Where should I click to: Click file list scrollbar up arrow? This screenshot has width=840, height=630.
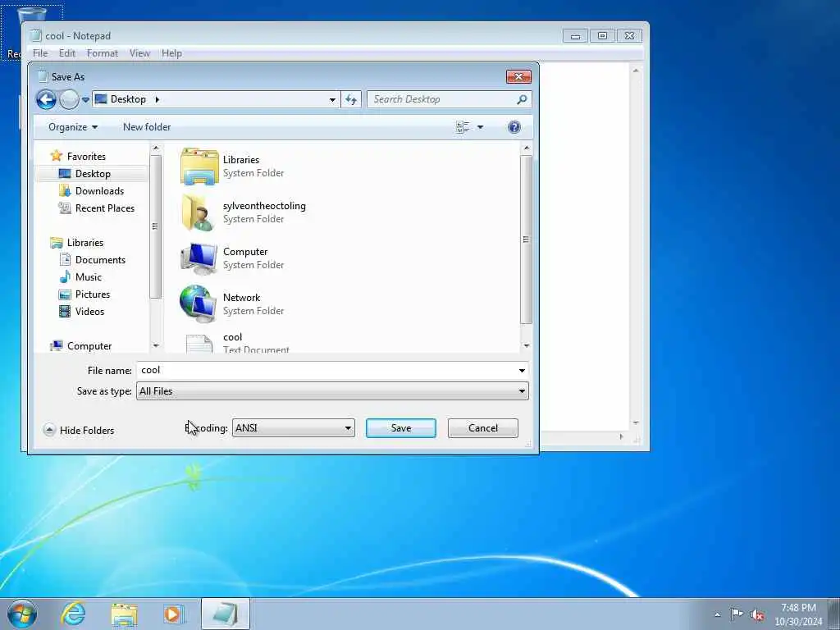(x=526, y=148)
